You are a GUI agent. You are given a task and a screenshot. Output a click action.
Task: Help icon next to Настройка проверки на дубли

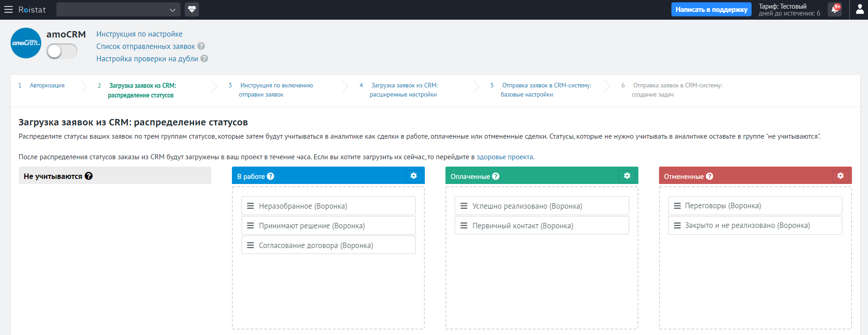pyautogui.click(x=204, y=59)
